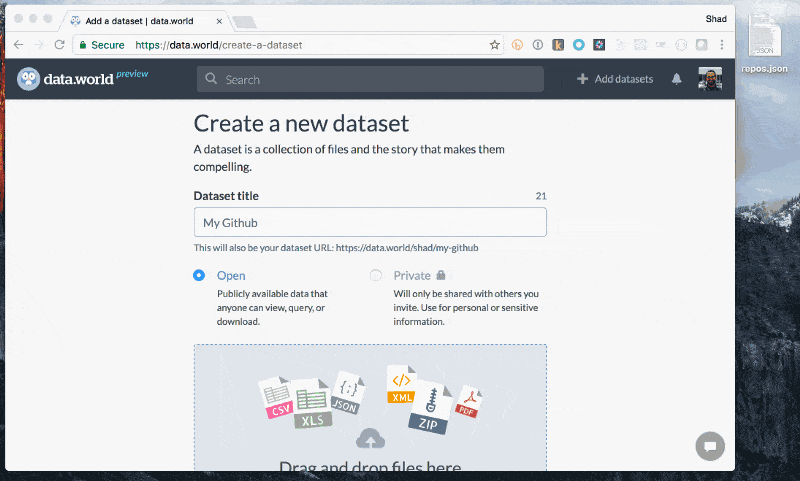Viewport: 800px width, 481px height.
Task: Click the XML file type icon
Action: pos(402,385)
